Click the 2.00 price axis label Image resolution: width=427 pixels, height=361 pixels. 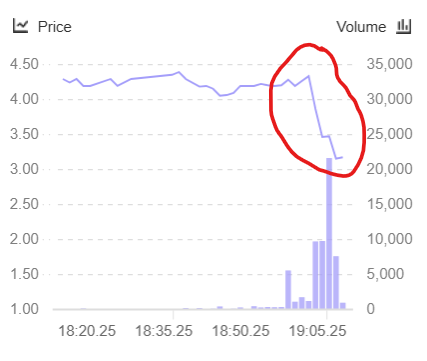coord(24,239)
